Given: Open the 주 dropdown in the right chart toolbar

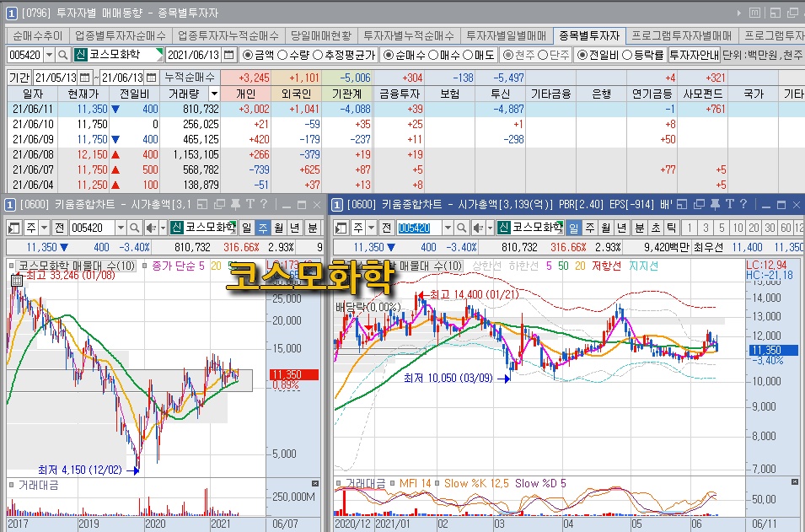Looking at the screenshot, I should tap(372, 228).
